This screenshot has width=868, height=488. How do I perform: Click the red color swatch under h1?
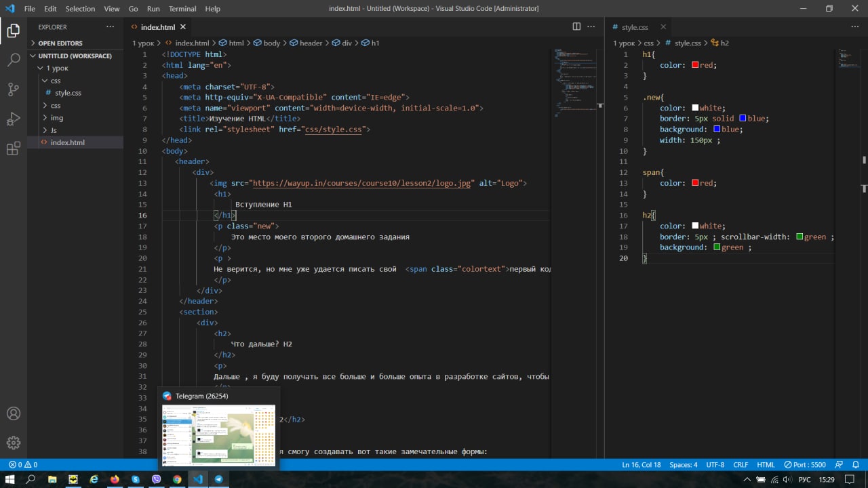[x=695, y=65]
